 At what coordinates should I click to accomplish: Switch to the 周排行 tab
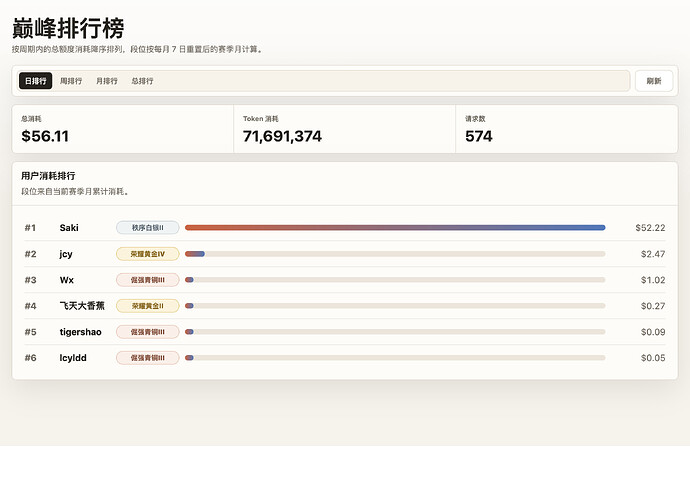(x=71, y=81)
